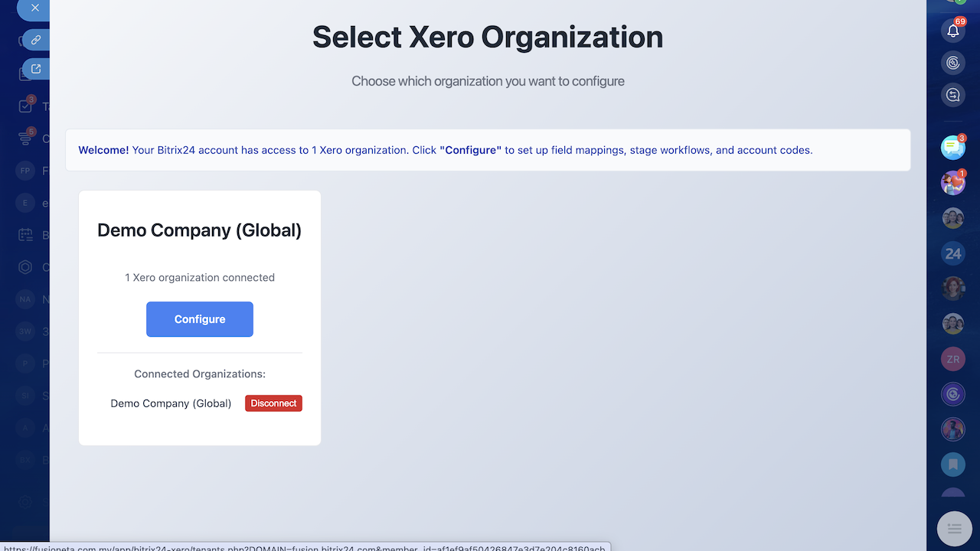Close the slider panel with X
The height and width of the screenshot is (551, 980).
34,8
